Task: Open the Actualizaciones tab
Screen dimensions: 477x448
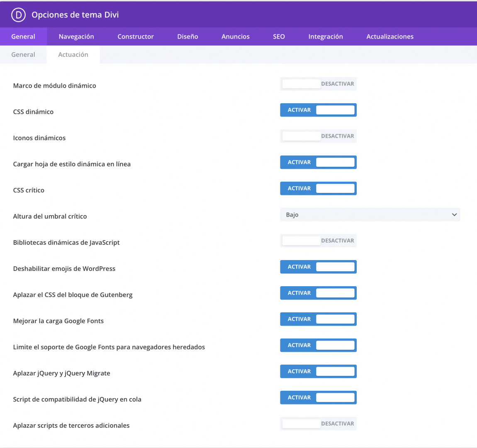Action: point(390,37)
